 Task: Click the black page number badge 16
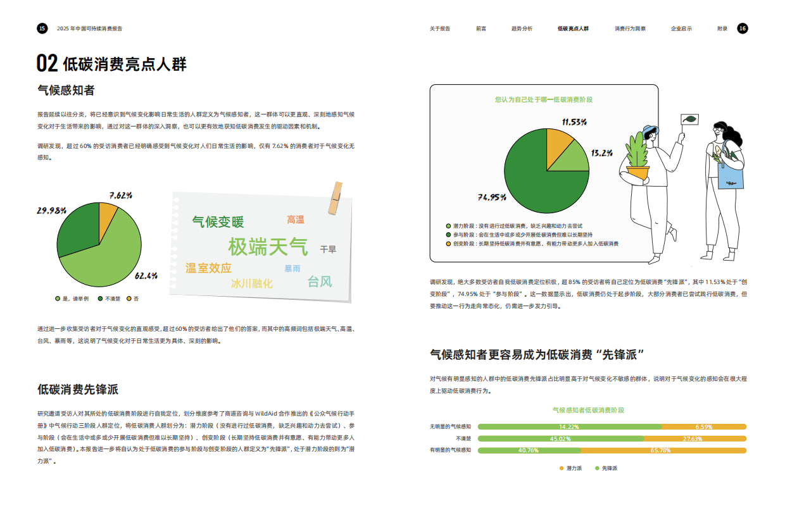[x=742, y=28]
